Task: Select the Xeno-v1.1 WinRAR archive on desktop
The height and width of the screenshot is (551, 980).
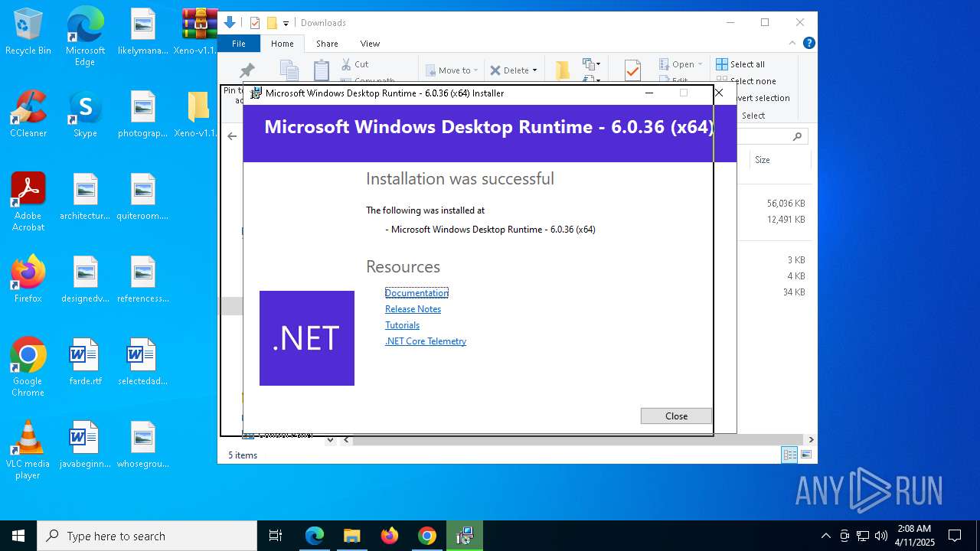Action: click(198, 32)
